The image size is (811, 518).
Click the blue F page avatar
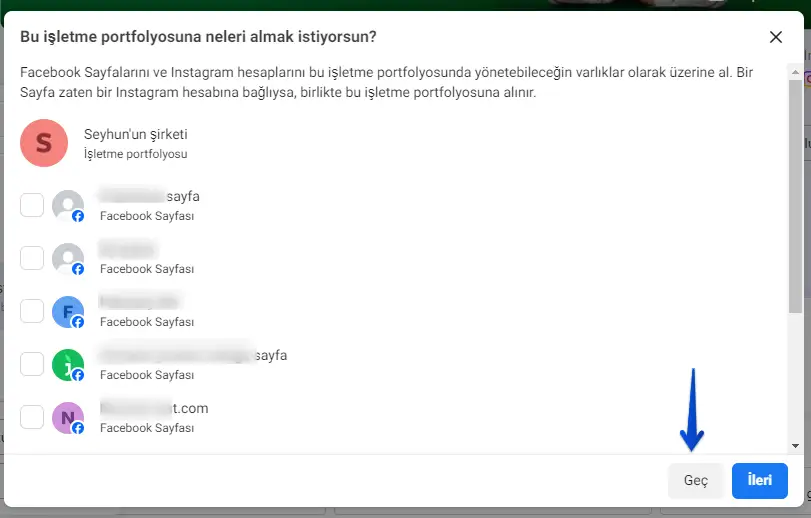click(67, 311)
